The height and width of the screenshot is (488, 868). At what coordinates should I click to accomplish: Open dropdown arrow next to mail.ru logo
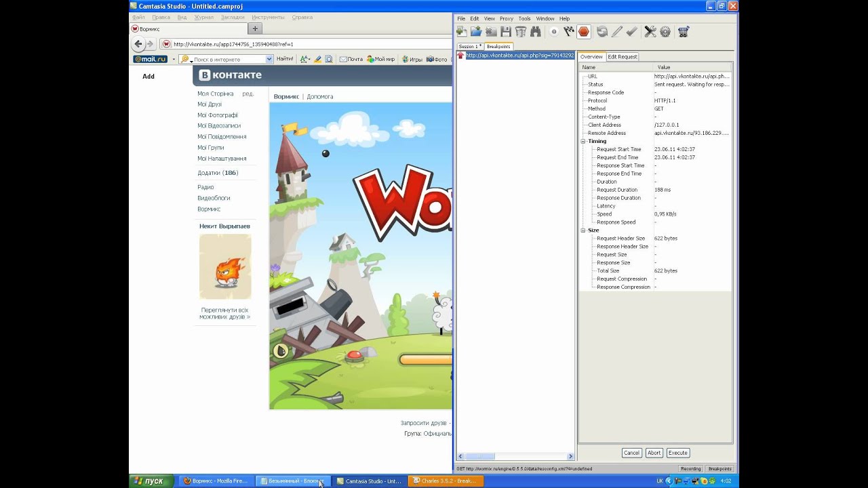click(174, 59)
